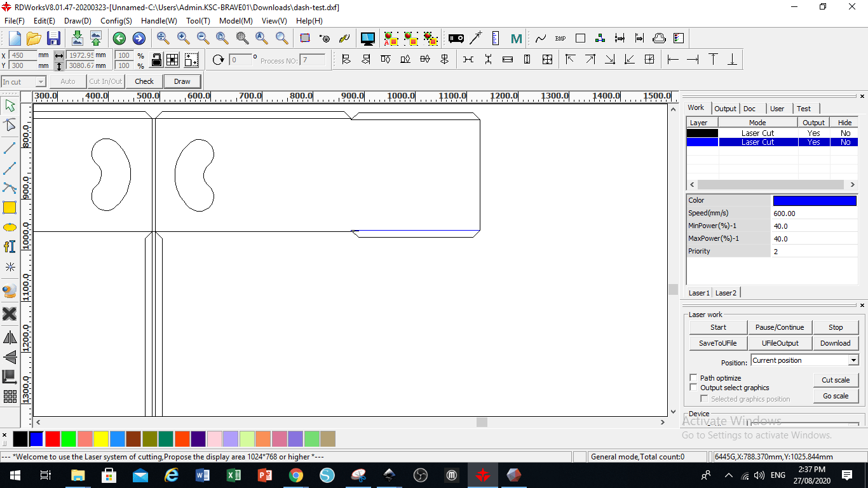The width and height of the screenshot is (868, 488).
Task: Click the teal M icon in toolbar
Action: point(516,38)
